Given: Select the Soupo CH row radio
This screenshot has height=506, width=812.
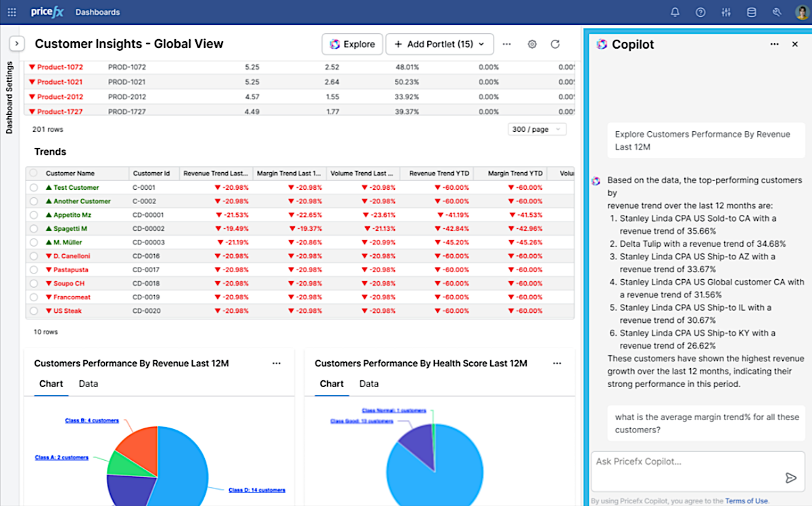Looking at the screenshot, I should [34, 284].
